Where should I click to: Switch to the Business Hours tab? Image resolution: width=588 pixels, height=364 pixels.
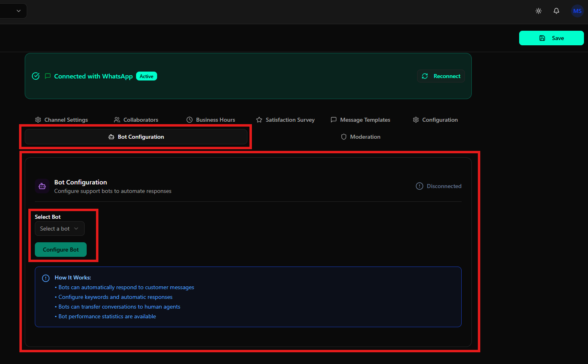pos(211,120)
